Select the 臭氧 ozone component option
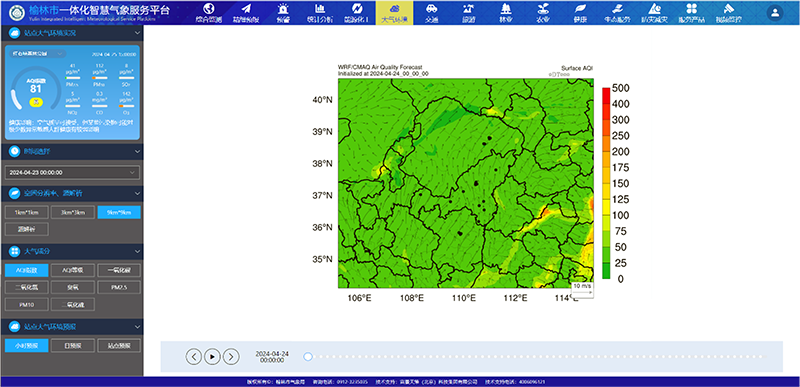The height and width of the screenshot is (387, 800). coord(72,287)
